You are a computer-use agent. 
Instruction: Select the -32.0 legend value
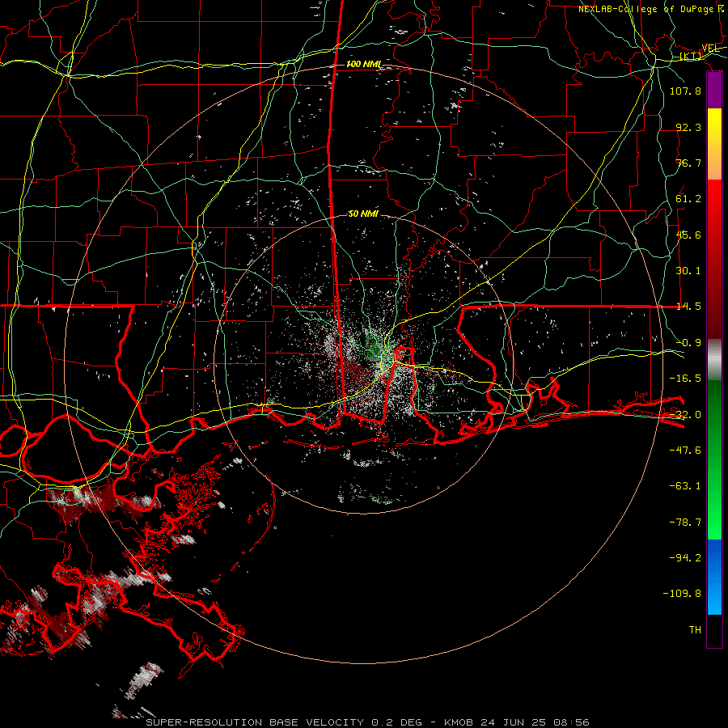685,415
